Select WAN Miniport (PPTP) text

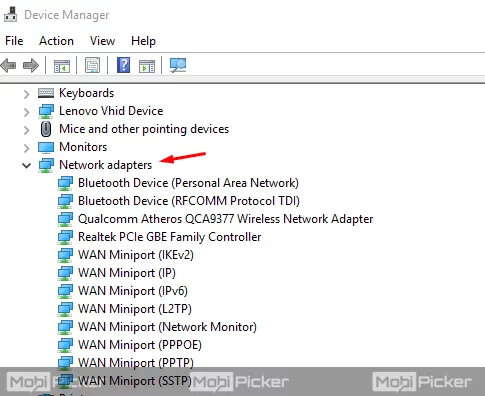136,363
